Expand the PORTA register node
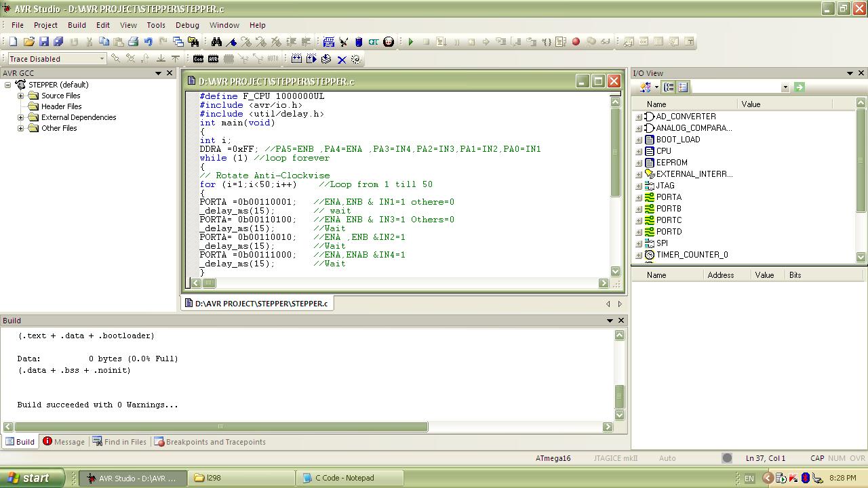This screenshot has width=868, height=488. point(638,197)
